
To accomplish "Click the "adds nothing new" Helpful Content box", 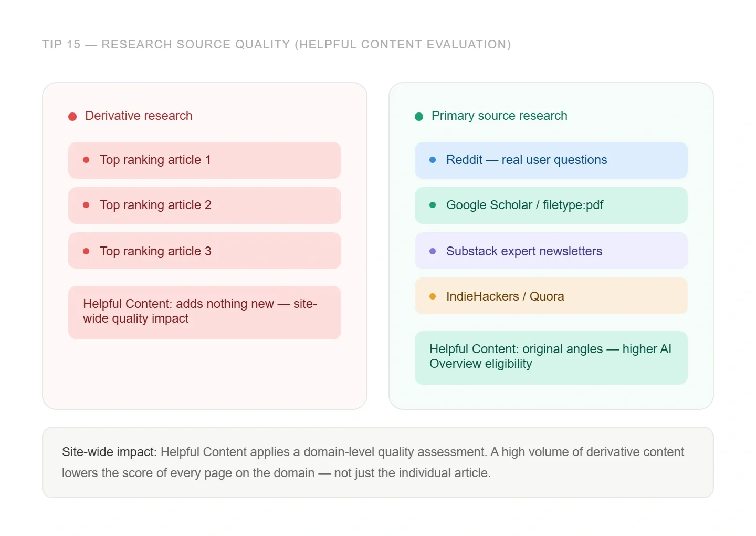I will point(204,312).
